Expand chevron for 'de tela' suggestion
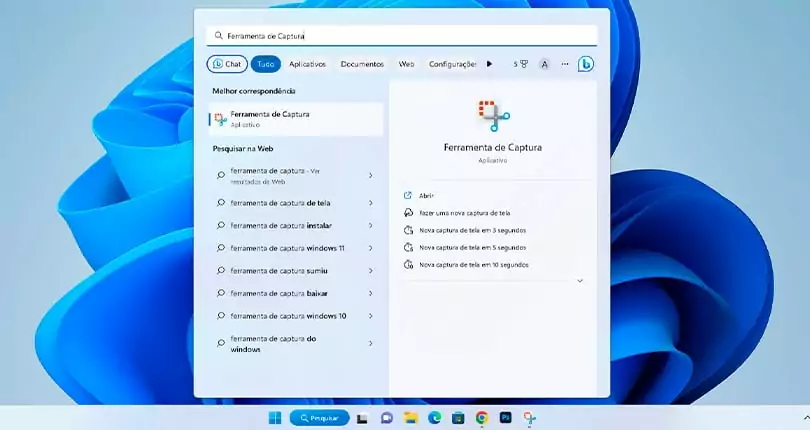810x430 pixels. pyautogui.click(x=370, y=203)
